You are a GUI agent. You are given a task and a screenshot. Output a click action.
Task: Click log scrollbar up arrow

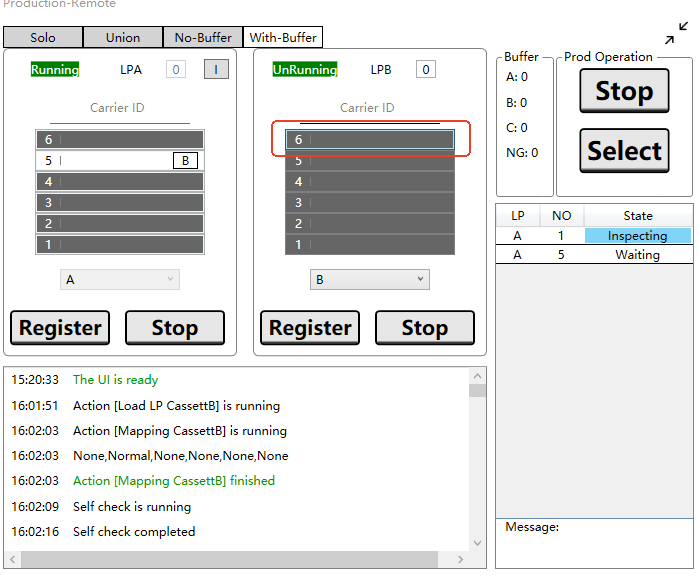[477, 376]
